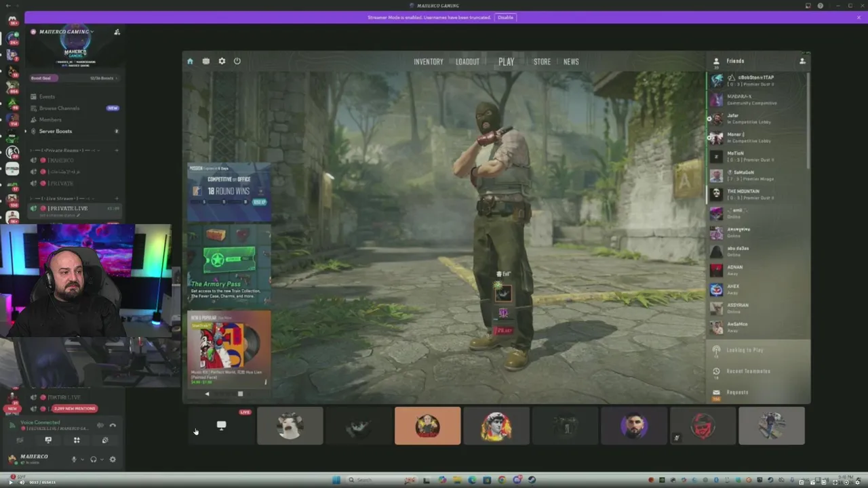Open the LOADOUT tab in CS2
This screenshot has height=488, width=868.
467,62
